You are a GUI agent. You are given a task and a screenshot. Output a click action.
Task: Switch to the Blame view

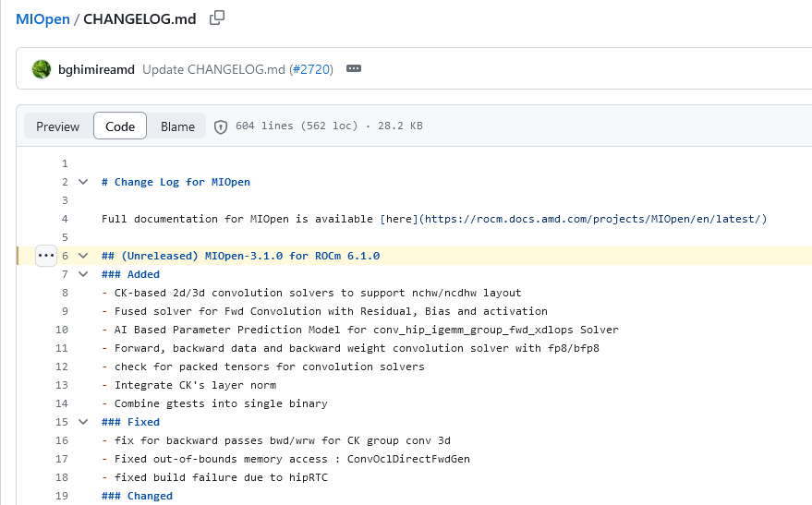[177, 126]
